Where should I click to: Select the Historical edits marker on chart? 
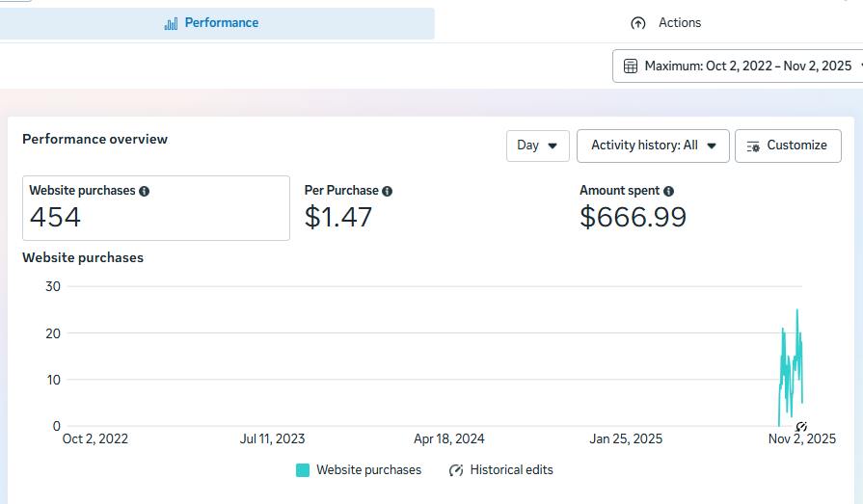(x=800, y=426)
